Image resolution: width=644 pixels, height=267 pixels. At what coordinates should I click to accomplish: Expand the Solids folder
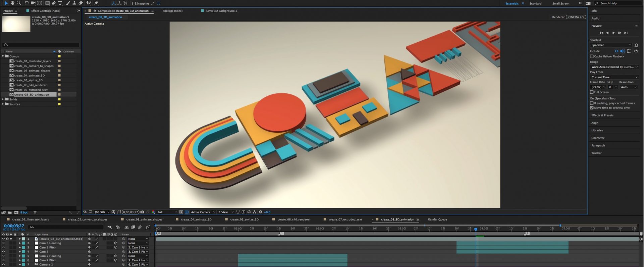(x=3, y=99)
